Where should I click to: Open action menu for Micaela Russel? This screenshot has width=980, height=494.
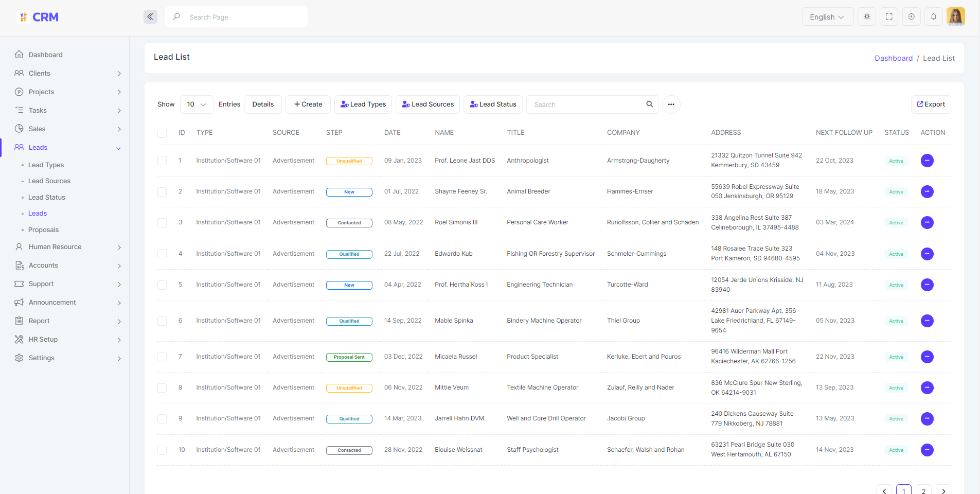pyautogui.click(x=927, y=357)
